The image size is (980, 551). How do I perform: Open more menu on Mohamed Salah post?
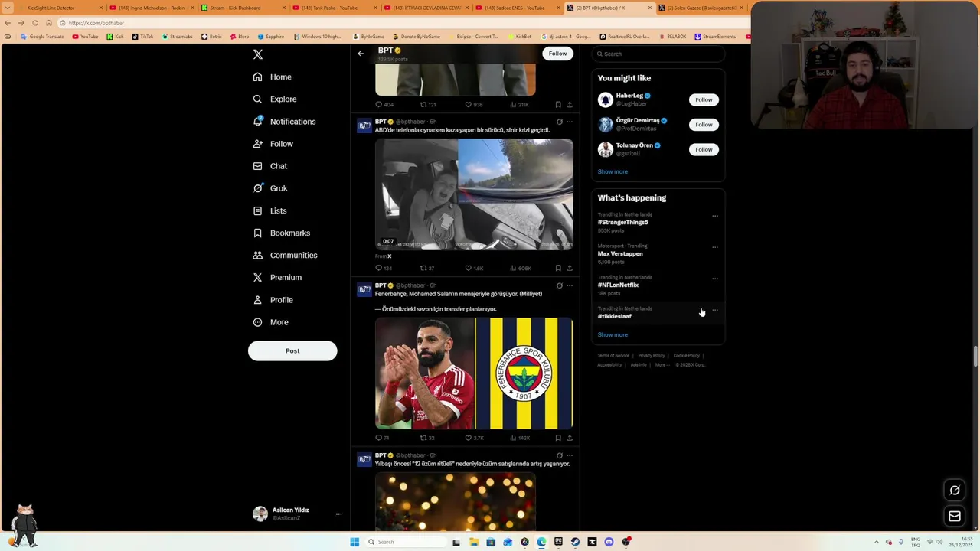pos(569,285)
